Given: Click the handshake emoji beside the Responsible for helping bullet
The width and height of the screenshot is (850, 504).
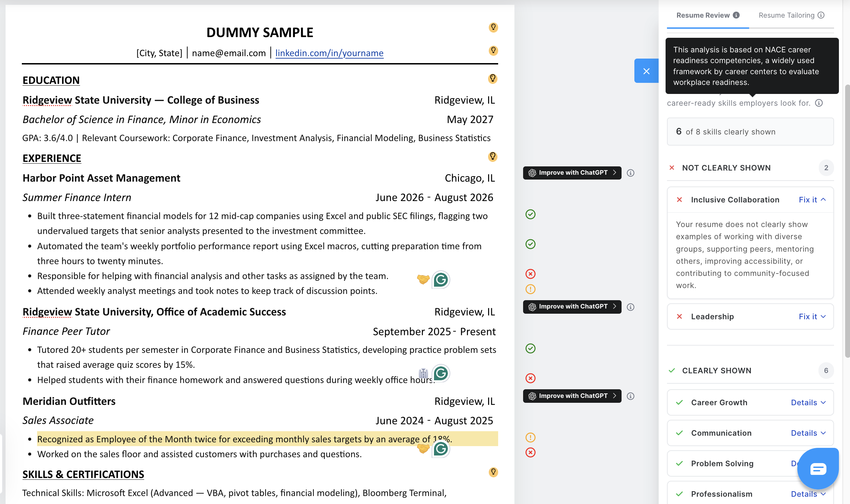Looking at the screenshot, I should (x=423, y=279).
